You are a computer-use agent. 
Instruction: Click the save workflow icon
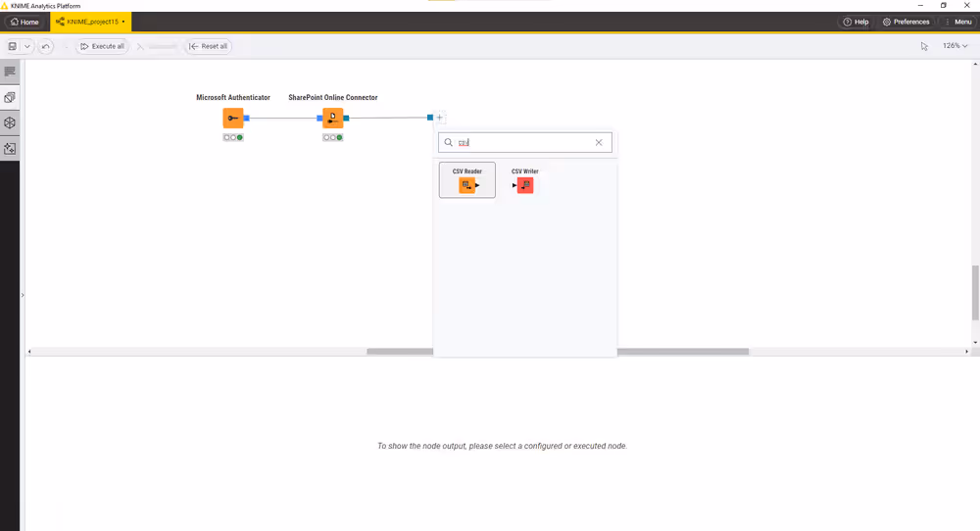[13, 46]
